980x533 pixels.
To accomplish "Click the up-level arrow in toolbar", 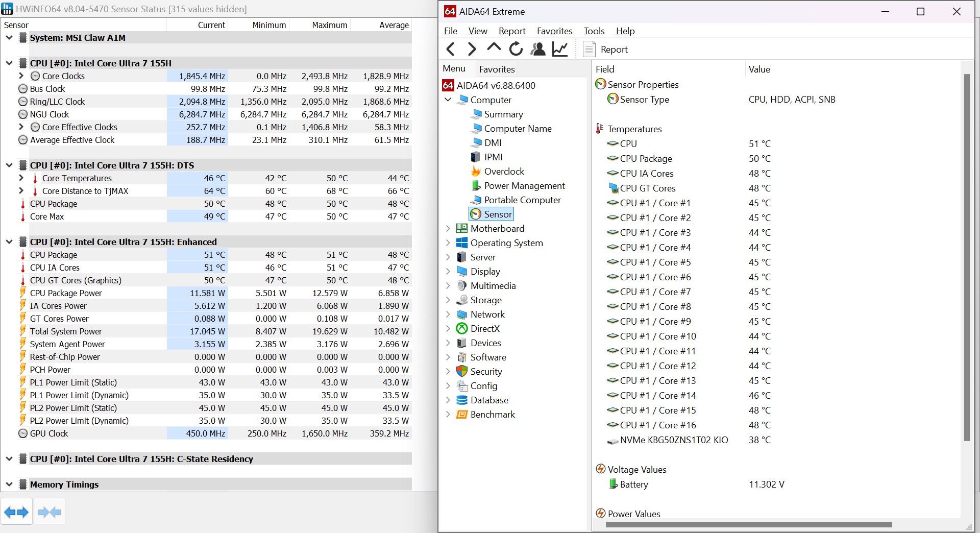I will pyautogui.click(x=494, y=47).
